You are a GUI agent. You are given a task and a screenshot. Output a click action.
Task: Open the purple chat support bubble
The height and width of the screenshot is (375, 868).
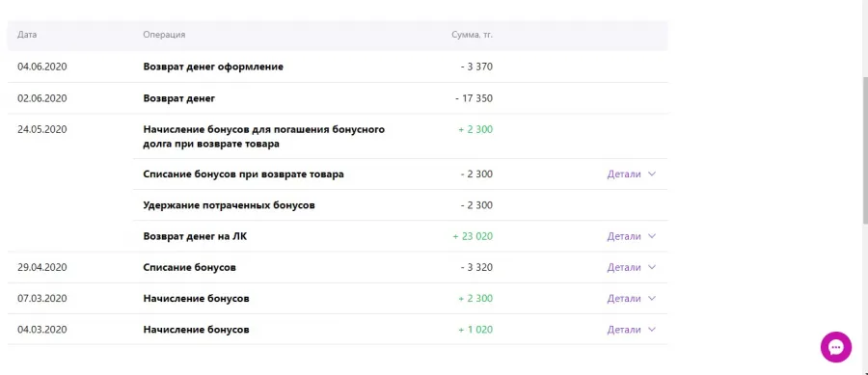click(836, 347)
